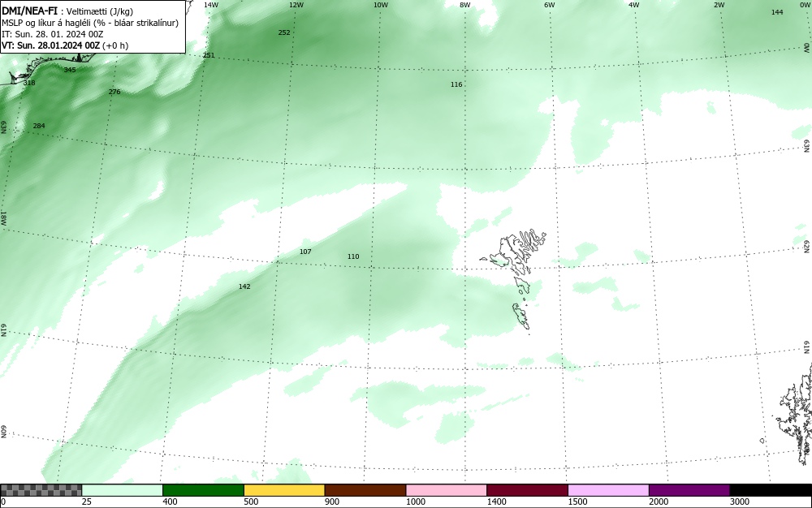This screenshot has height=508, width=812.
Task: Click the "6W" longitude label
Action: [550, 5]
